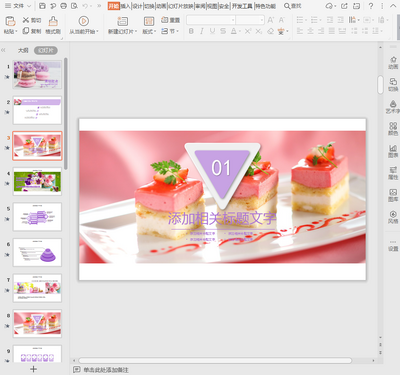Screen dimensions: 400x375
Task: Expand the File (文件) menu arrow
Action: (29, 6)
